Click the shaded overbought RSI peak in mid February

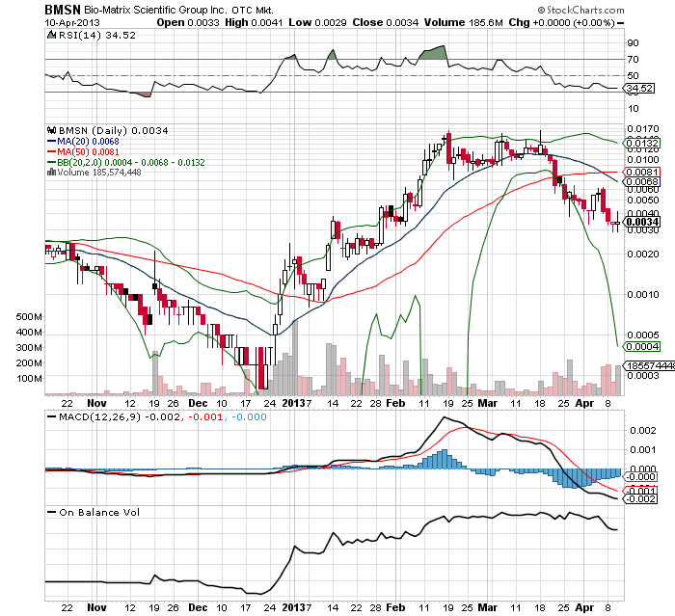(x=433, y=52)
